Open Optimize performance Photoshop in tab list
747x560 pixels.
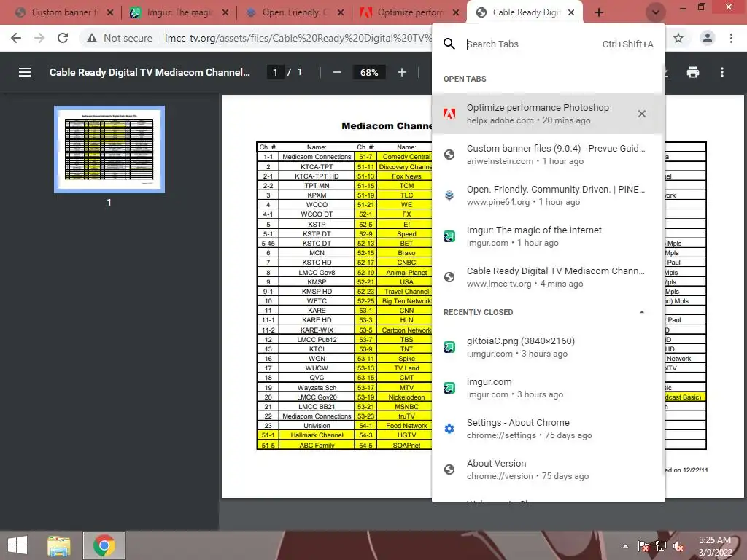pos(549,114)
